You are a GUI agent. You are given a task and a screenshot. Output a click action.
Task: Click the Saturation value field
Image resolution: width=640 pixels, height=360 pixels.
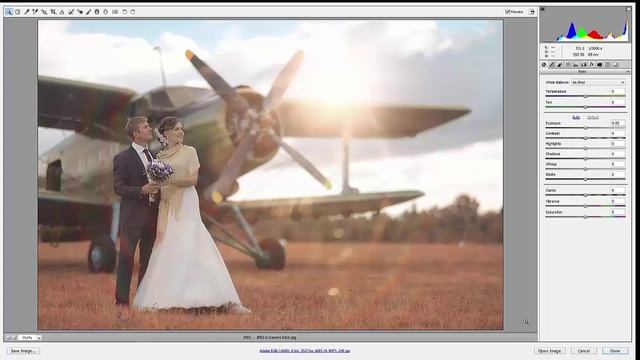coord(617,212)
